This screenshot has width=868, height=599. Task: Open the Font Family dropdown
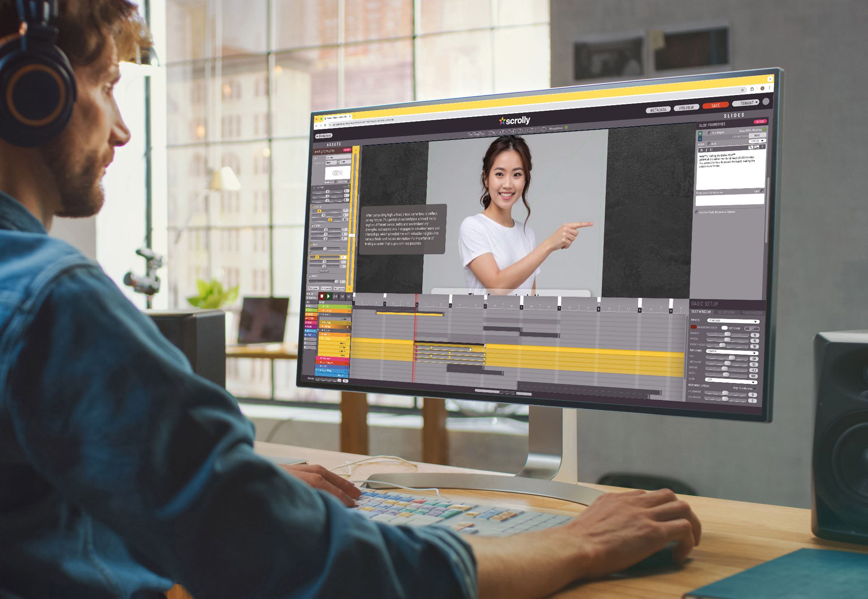[x=732, y=352]
